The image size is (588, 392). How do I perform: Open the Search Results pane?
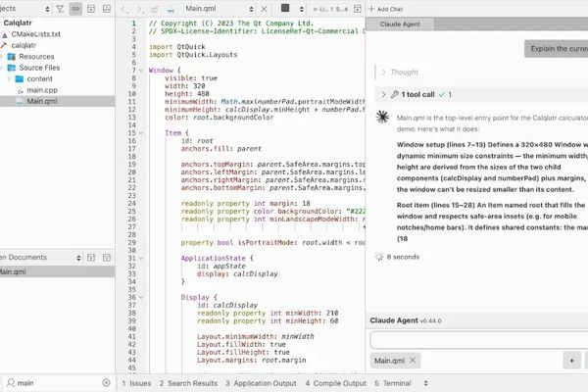click(188, 383)
